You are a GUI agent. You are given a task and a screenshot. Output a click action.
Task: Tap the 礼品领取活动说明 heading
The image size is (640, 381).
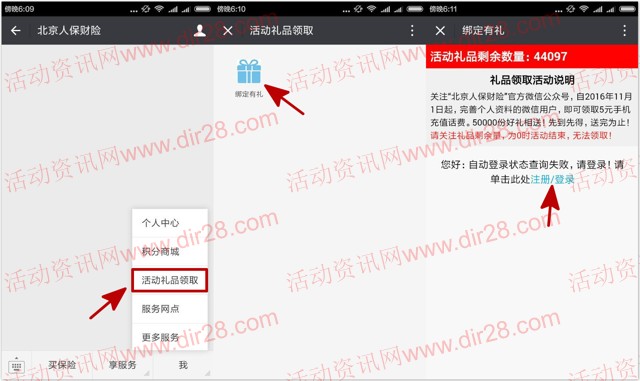[532, 80]
